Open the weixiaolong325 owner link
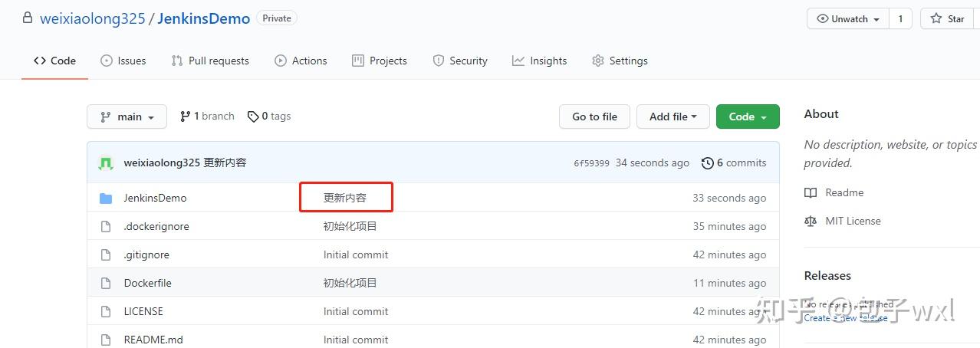Image resolution: width=980 pixels, height=348 pixels. (x=93, y=18)
